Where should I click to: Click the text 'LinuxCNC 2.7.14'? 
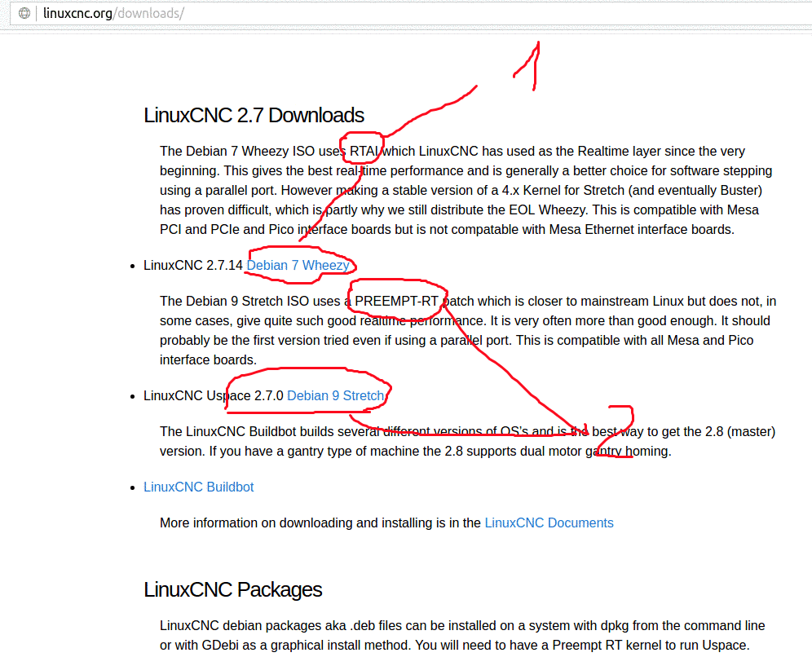pyautogui.click(x=192, y=265)
